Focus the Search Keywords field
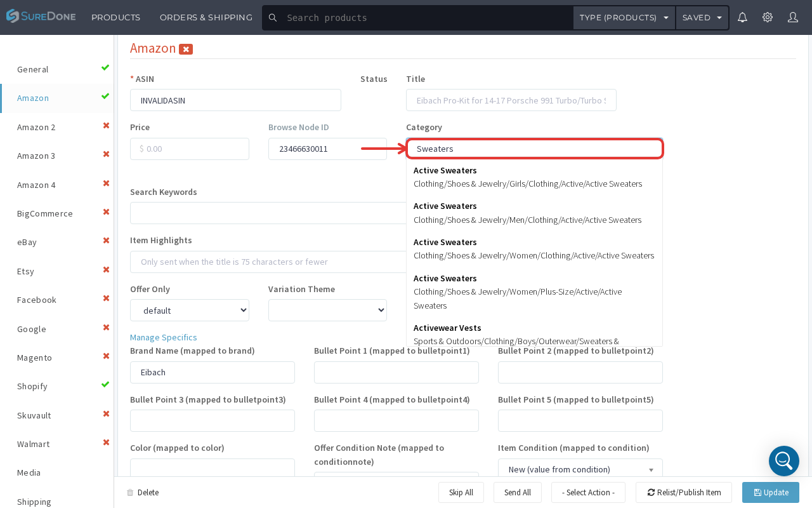 click(x=268, y=213)
